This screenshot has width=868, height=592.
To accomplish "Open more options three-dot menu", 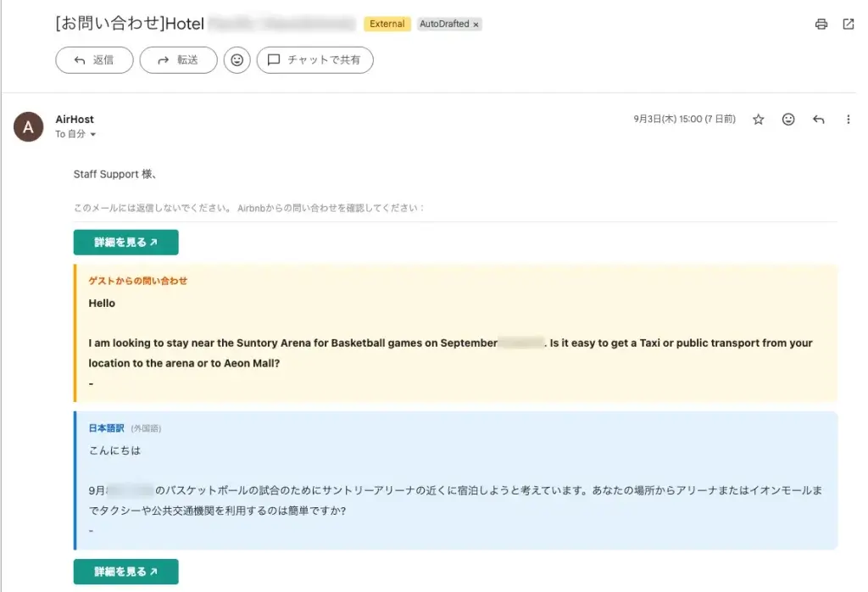I will 848,119.
